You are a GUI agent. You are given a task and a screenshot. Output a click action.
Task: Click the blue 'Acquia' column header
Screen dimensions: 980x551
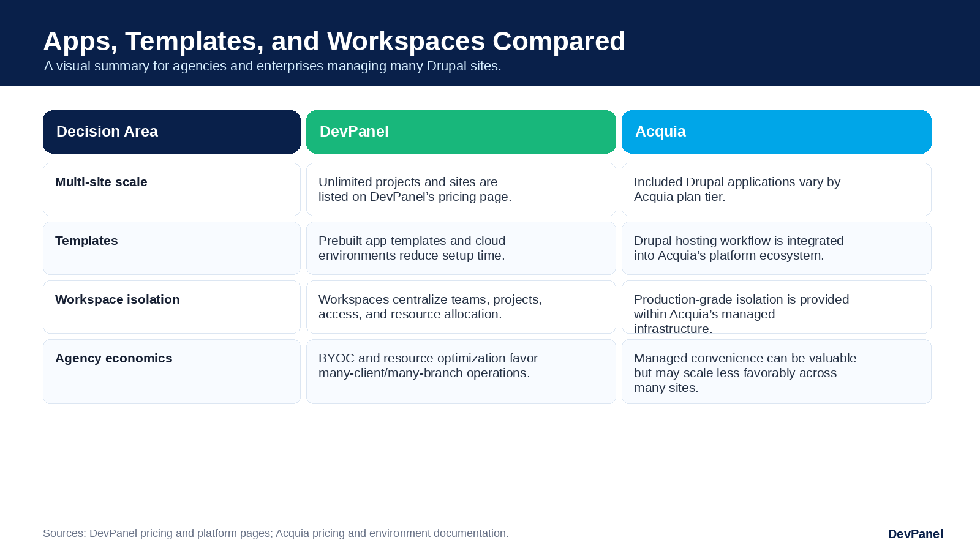tap(776, 132)
